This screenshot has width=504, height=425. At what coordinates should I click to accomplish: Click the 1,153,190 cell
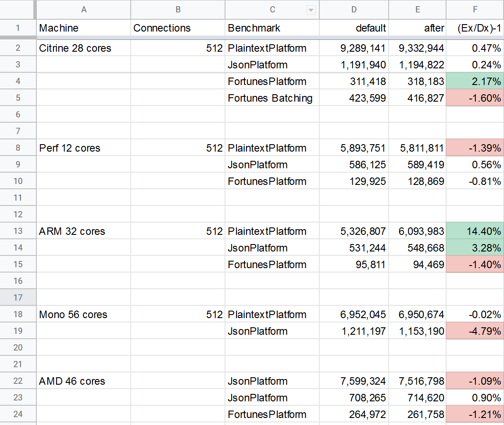tap(418, 331)
